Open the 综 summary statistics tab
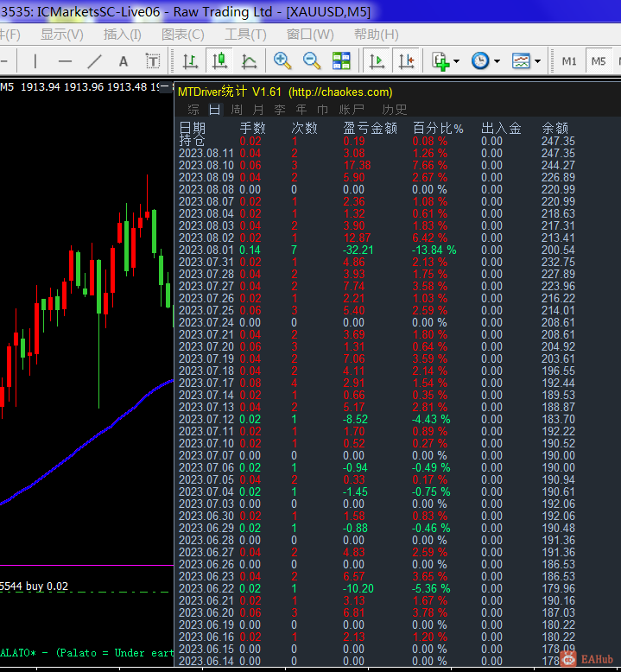621x672 pixels. (x=193, y=110)
